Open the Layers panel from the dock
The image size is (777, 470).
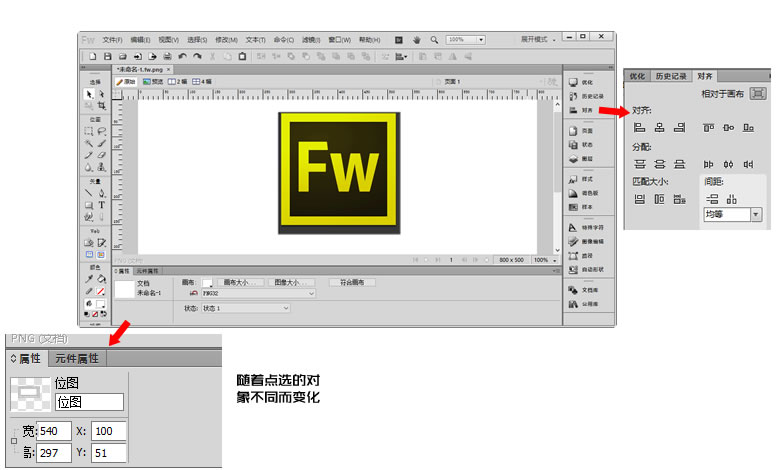pos(581,159)
